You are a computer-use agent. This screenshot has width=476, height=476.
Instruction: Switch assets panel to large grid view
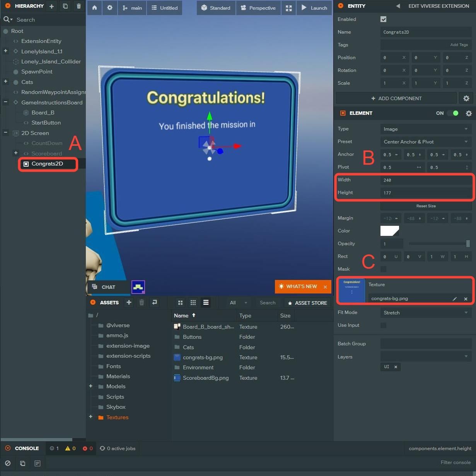click(x=180, y=303)
